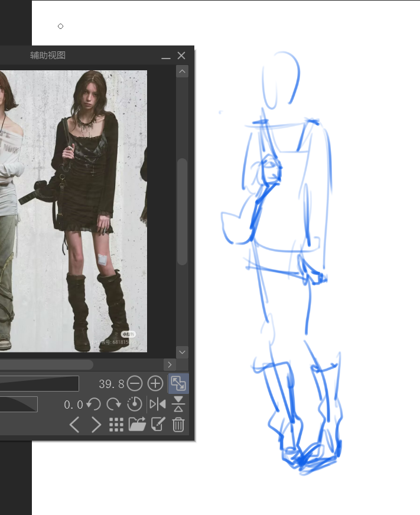Click the edit image icon beside trash

pos(158,425)
